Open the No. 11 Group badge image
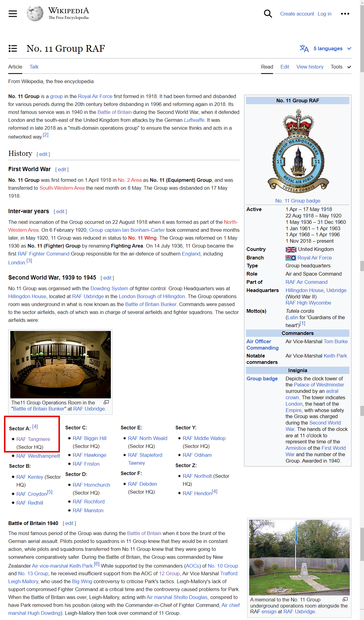 pyautogui.click(x=298, y=152)
